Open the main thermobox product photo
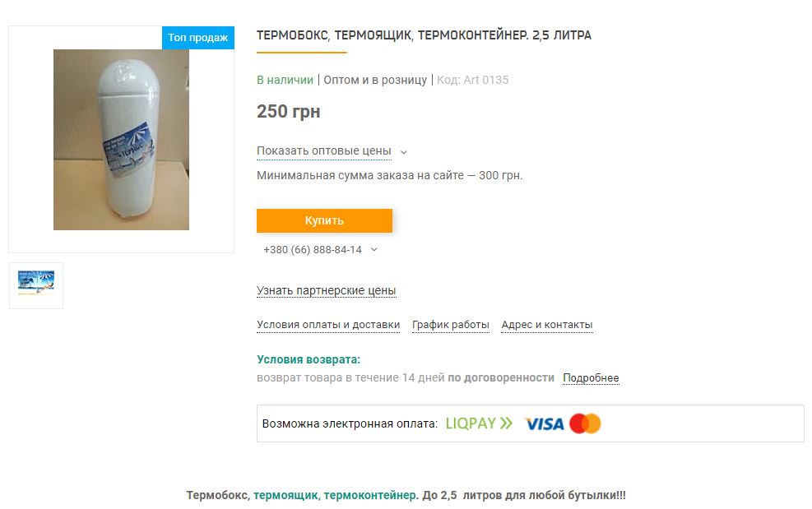Viewport: 812px width, 509px height. coord(121,140)
